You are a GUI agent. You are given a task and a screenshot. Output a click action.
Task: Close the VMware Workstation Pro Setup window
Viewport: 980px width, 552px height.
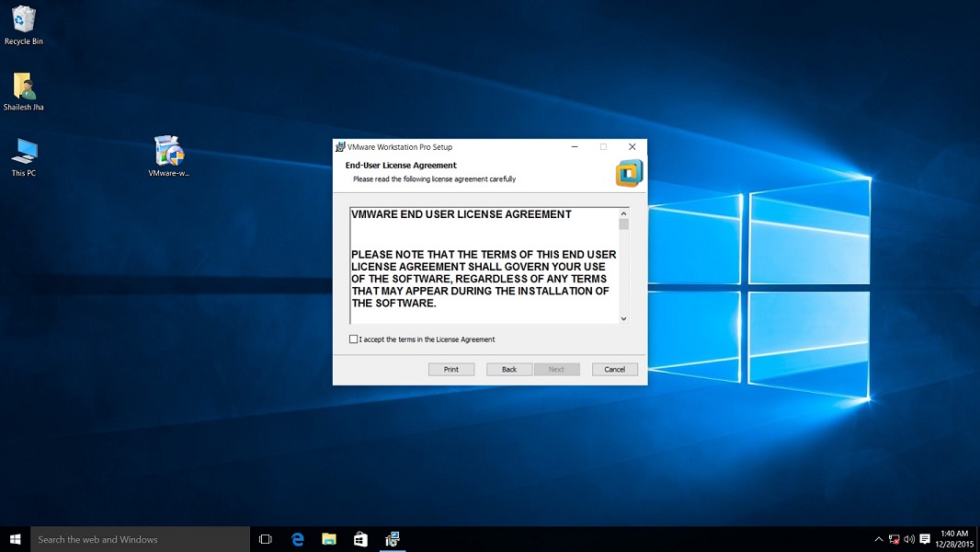point(632,147)
